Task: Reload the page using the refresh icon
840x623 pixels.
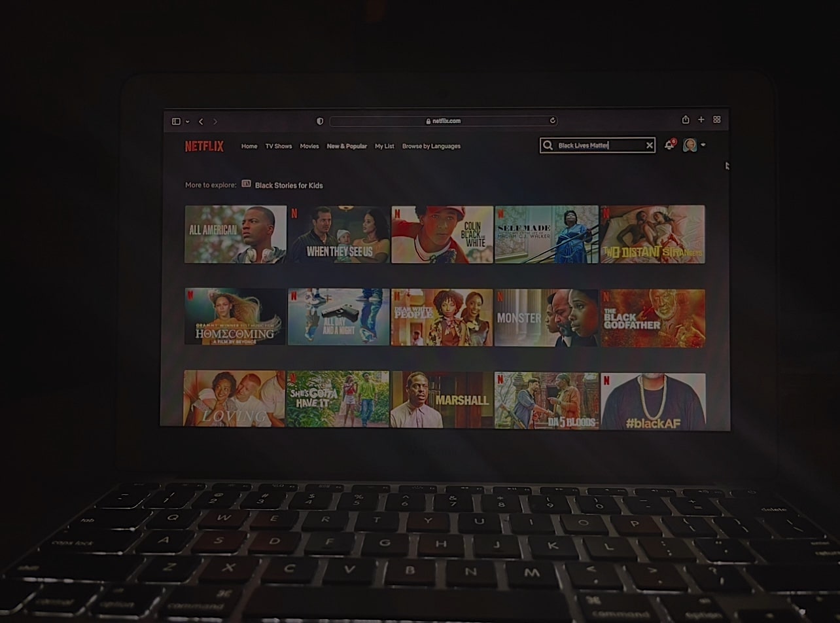Action: point(553,120)
